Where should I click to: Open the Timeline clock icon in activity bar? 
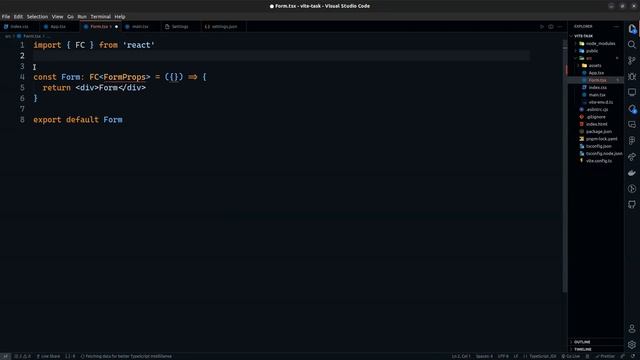(x=632, y=189)
